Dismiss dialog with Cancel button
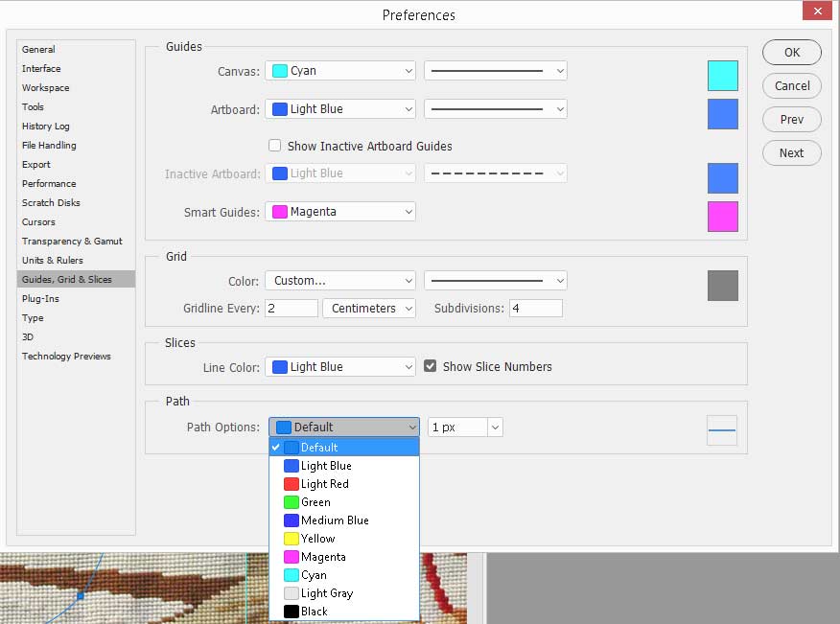Screen dimensions: 840x624 click(792, 85)
